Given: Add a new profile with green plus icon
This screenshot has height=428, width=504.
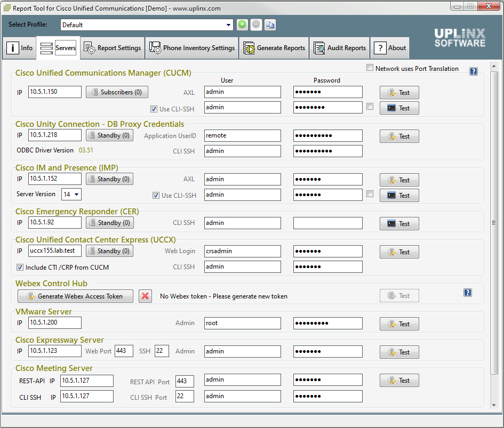Looking at the screenshot, I should (x=242, y=25).
